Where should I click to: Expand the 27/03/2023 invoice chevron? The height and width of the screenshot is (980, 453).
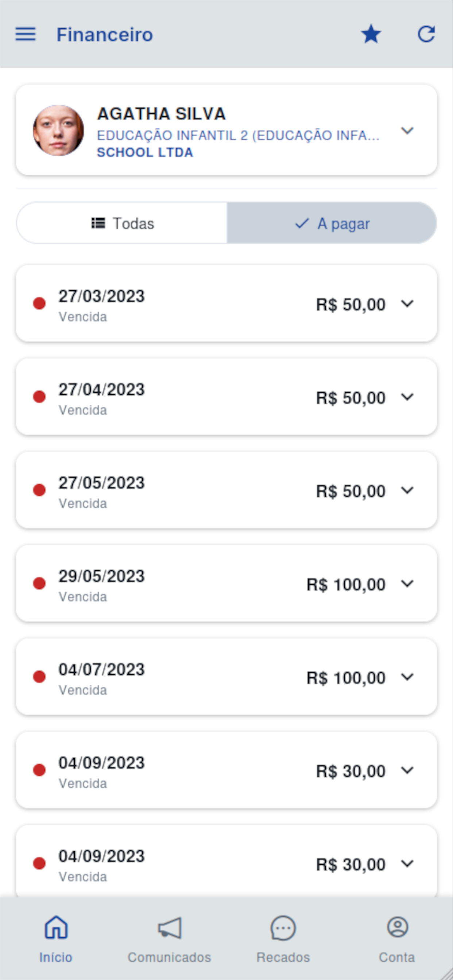click(x=407, y=304)
